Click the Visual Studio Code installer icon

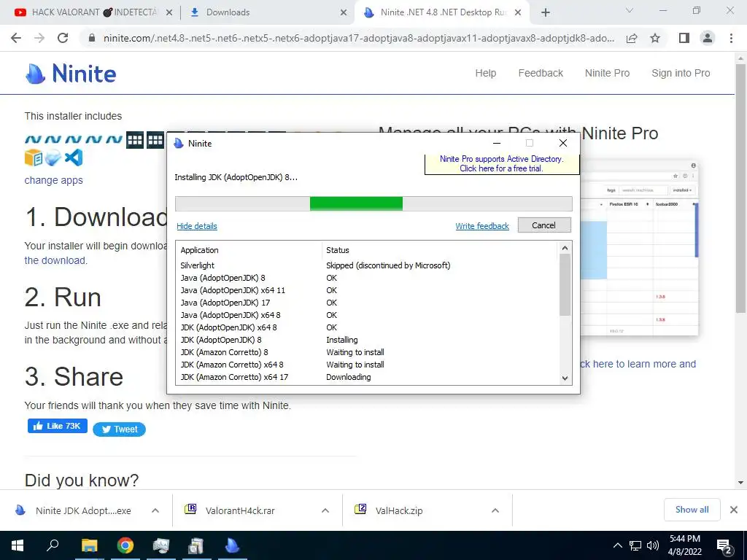coord(74,157)
